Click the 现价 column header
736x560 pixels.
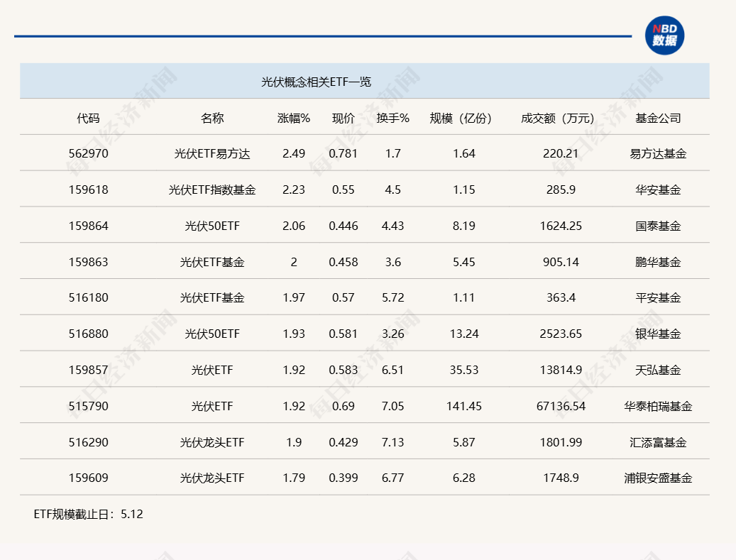pos(343,119)
